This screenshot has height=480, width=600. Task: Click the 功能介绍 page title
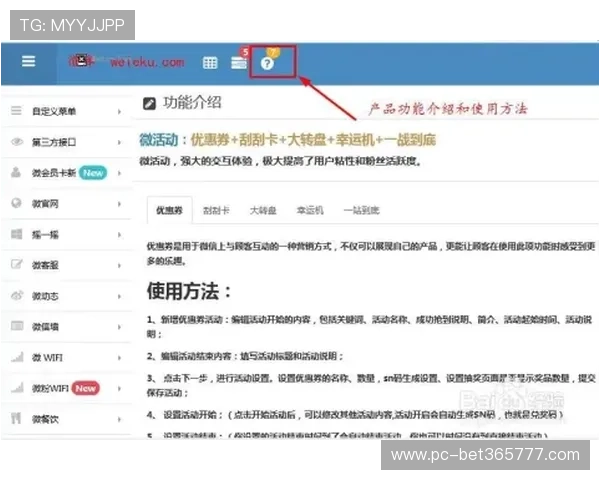(192, 103)
